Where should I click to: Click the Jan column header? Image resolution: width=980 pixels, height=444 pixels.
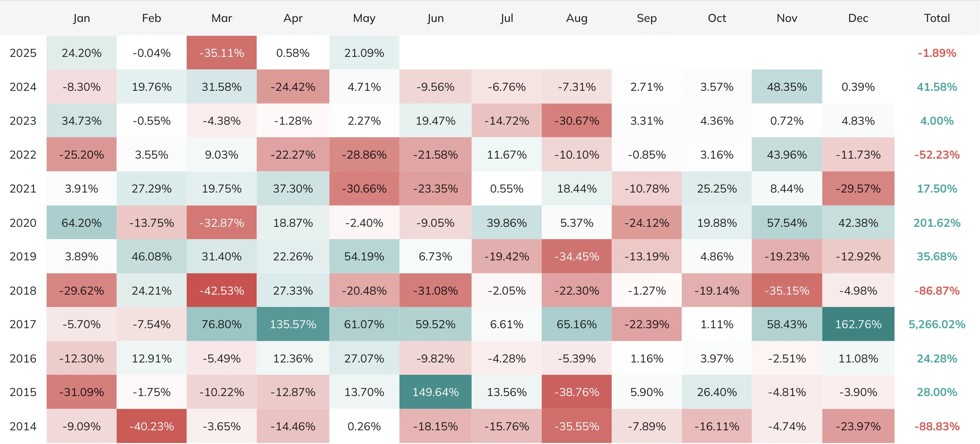pyautogui.click(x=82, y=18)
